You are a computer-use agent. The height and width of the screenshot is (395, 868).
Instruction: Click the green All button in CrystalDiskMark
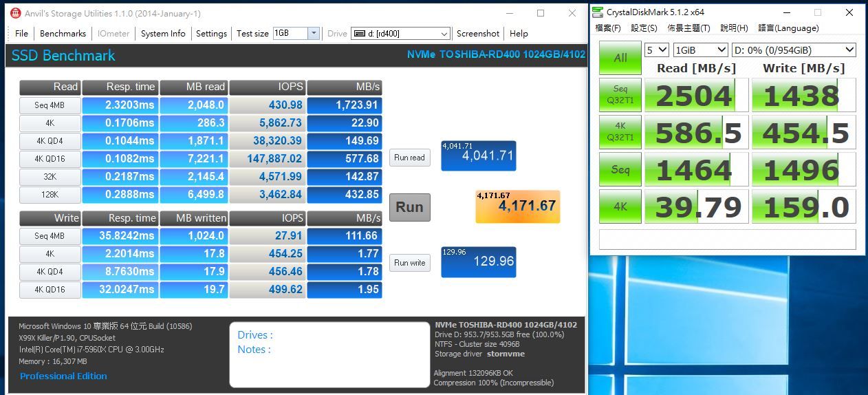(x=620, y=58)
